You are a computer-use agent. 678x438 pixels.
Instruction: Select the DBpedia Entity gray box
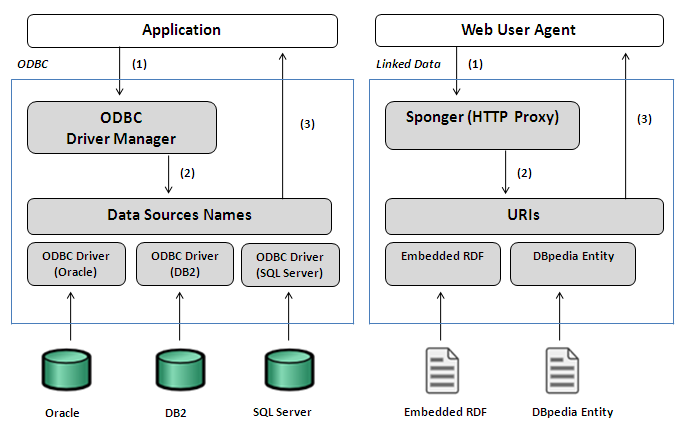pyautogui.click(x=573, y=264)
